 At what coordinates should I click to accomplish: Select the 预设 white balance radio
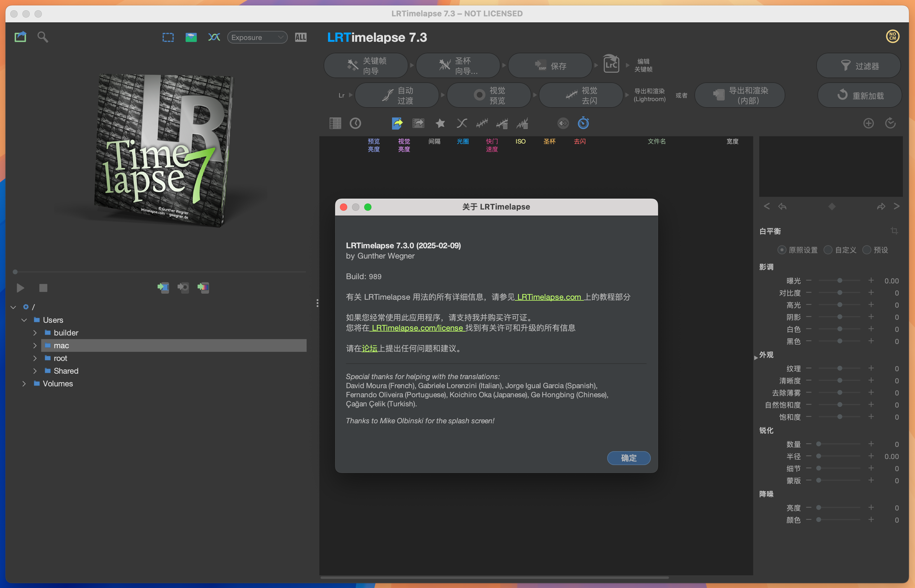coord(867,250)
